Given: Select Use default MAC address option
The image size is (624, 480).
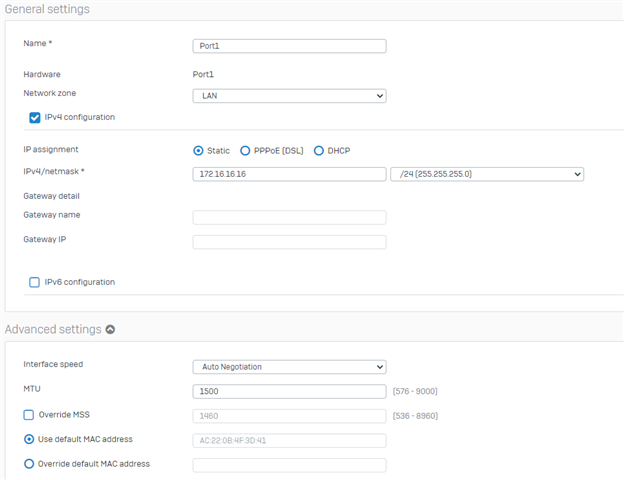Looking at the screenshot, I should 29,439.
